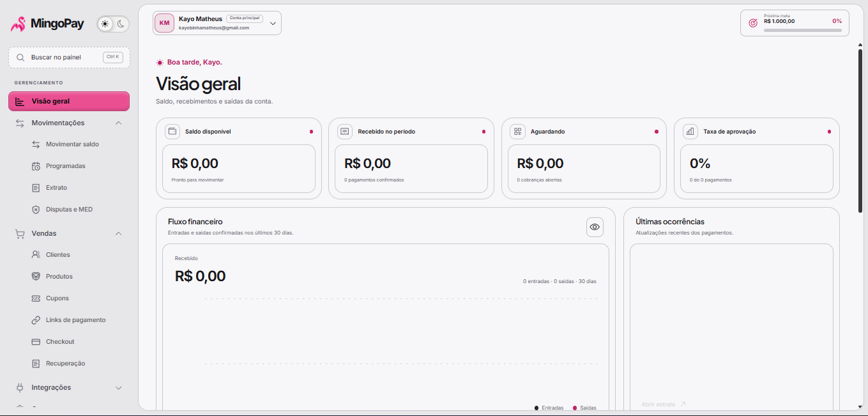Click the Recebido no período message icon
Image resolution: width=868 pixels, height=416 pixels.
coord(345,132)
